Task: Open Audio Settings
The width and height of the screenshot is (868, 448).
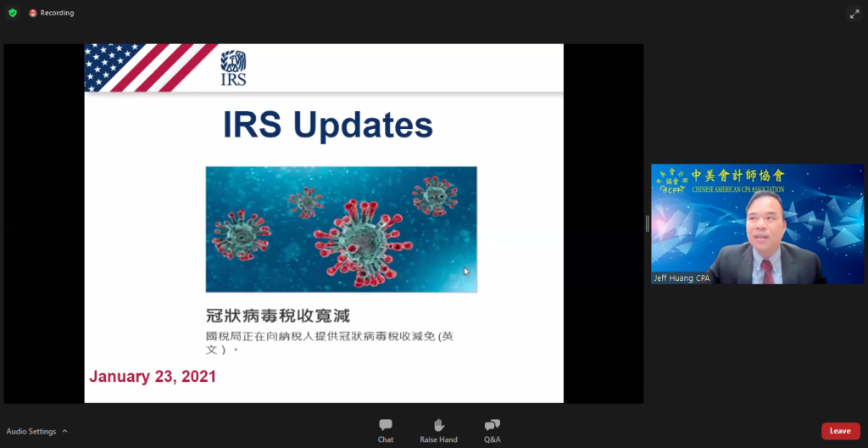Action: tap(31, 431)
